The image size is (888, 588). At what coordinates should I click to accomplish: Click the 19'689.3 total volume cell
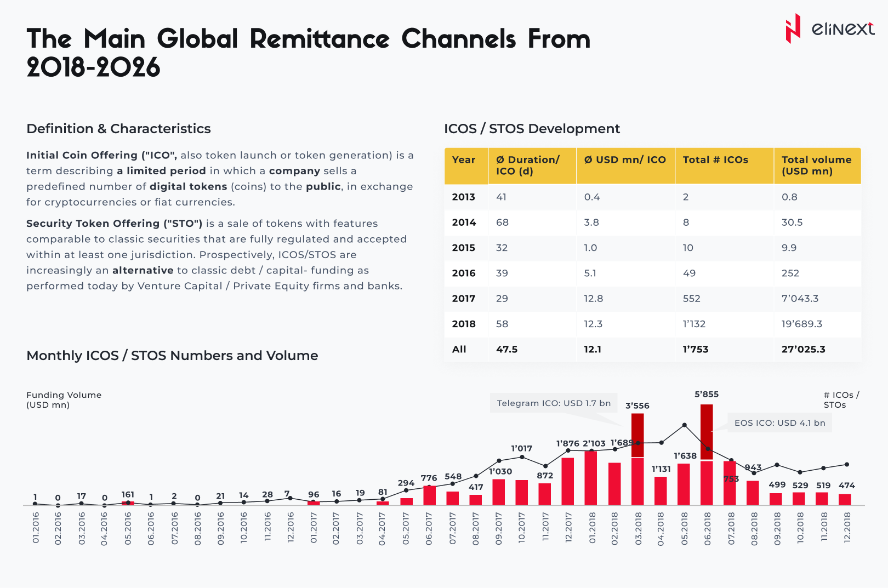(802, 324)
